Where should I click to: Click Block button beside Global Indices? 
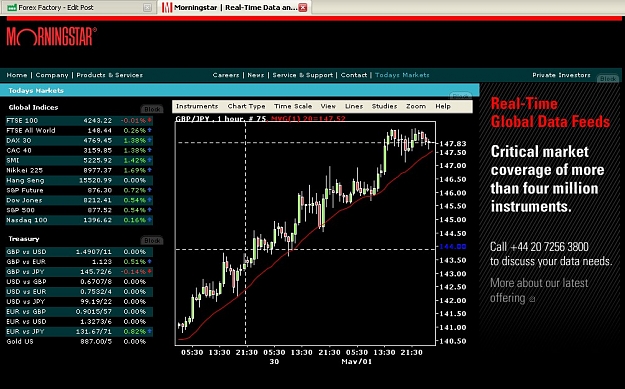tap(152, 109)
